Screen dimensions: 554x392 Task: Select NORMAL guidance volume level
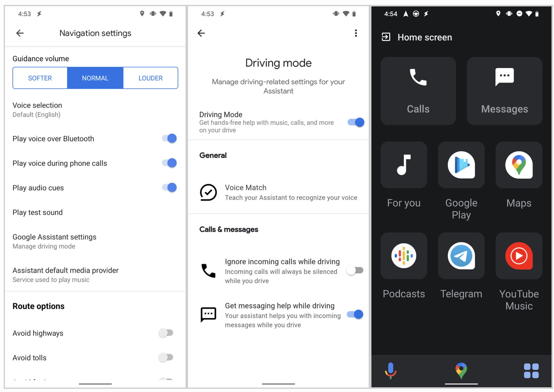[95, 78]
